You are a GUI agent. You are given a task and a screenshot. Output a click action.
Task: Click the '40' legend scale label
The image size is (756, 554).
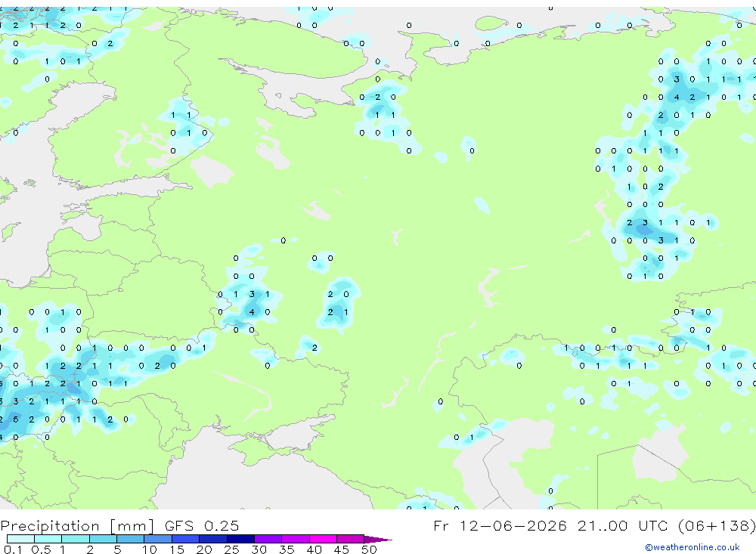(314, 549)
